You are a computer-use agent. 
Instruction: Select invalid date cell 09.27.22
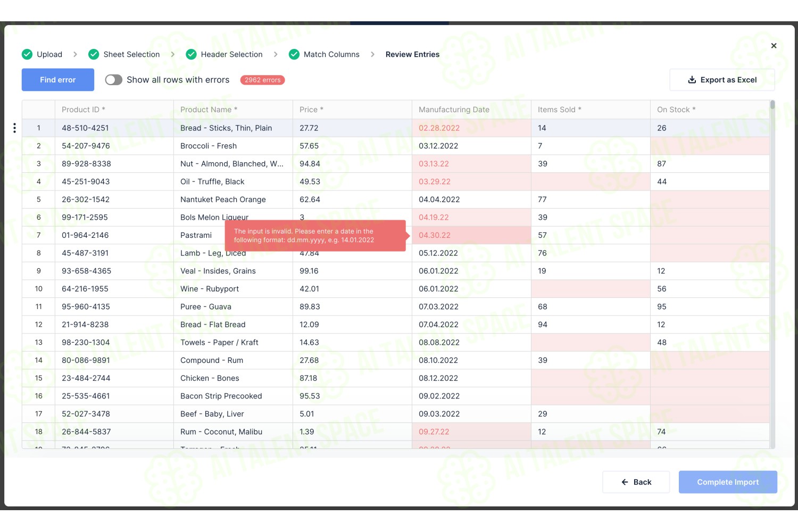[471, 432]
